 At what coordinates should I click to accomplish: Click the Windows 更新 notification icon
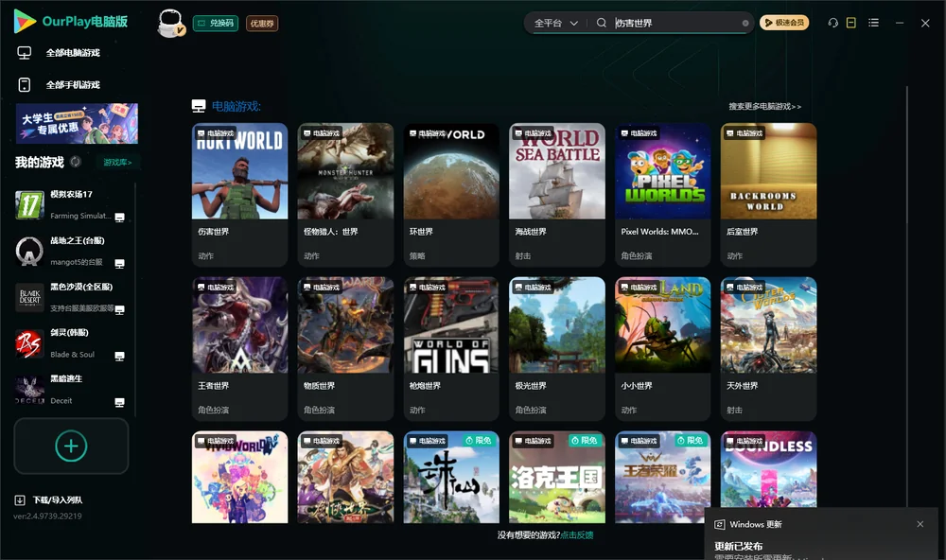tap(719, 524)
